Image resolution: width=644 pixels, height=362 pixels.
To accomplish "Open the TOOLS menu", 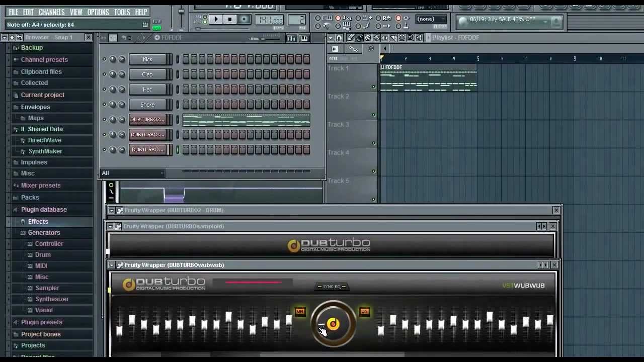I will pos(122,12).
